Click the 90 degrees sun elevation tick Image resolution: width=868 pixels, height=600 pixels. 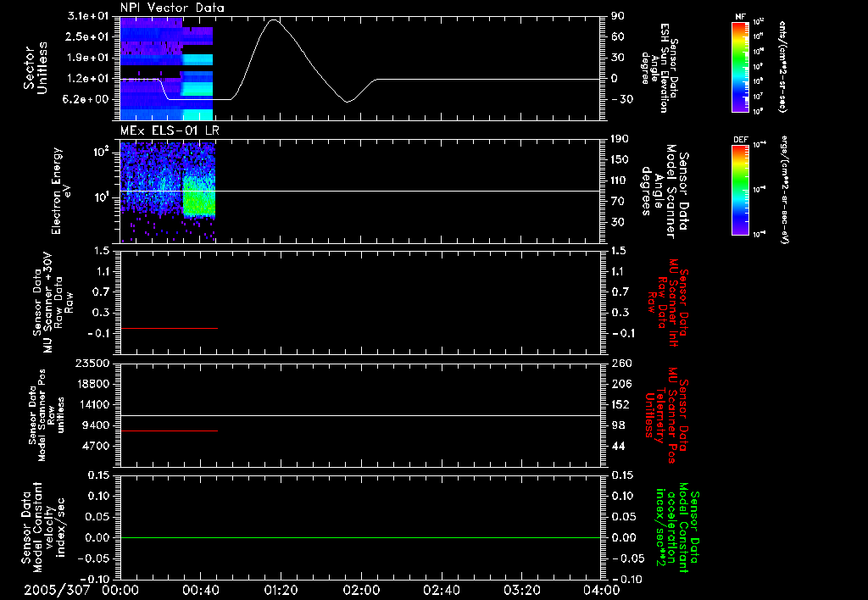pos(618,16)
